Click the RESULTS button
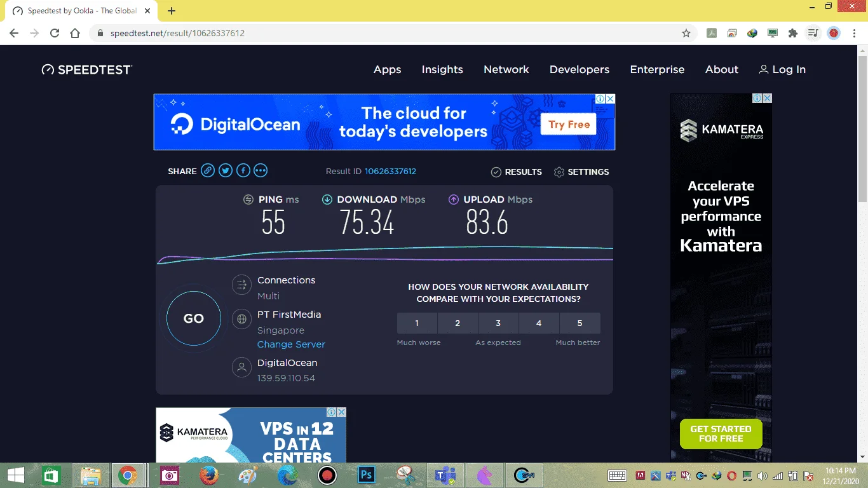 click(517, 172)
